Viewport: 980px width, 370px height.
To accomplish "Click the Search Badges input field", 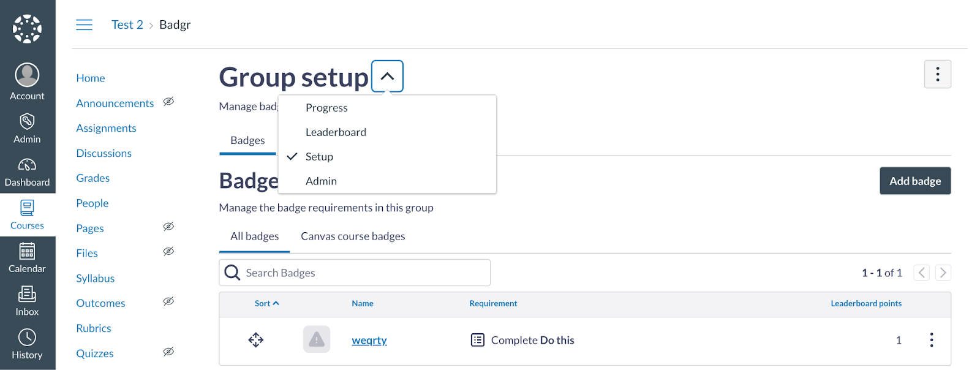I will [x=361, y=273].
